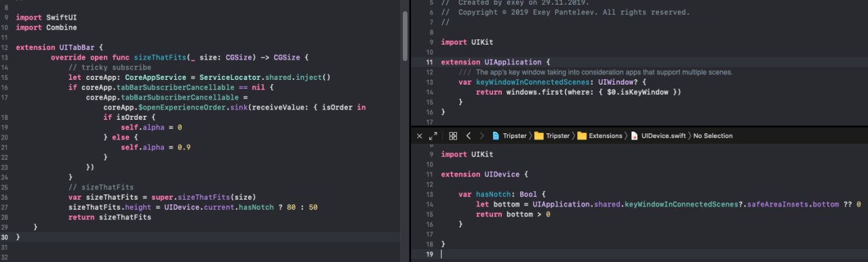Click 'var hasNotch: Bool {' line
This screenshot has width=868, height=262.
(x=502, y=194)
